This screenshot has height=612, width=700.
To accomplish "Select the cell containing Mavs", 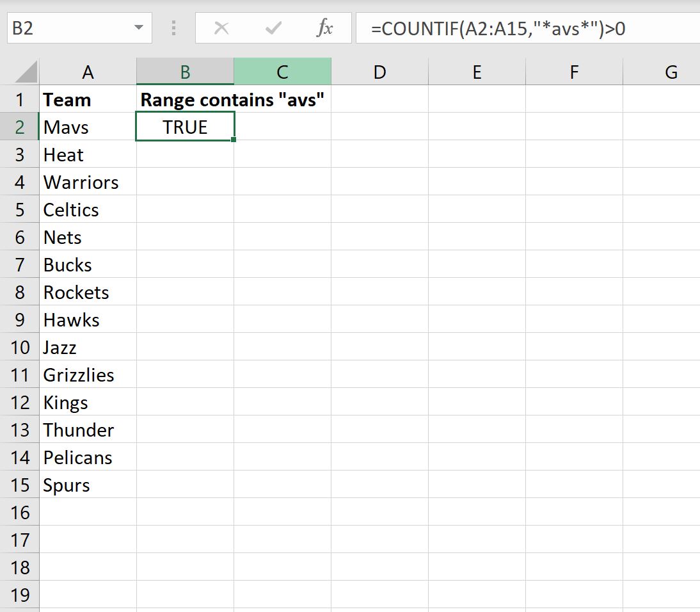I will pyautogui.click(x=88, y=126).
